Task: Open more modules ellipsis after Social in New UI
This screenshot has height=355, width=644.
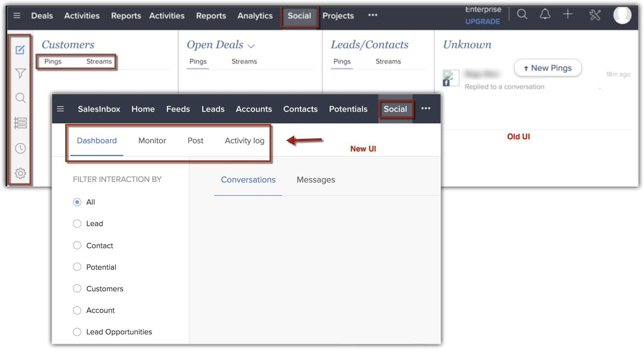Action: click(x=426, y=108)
